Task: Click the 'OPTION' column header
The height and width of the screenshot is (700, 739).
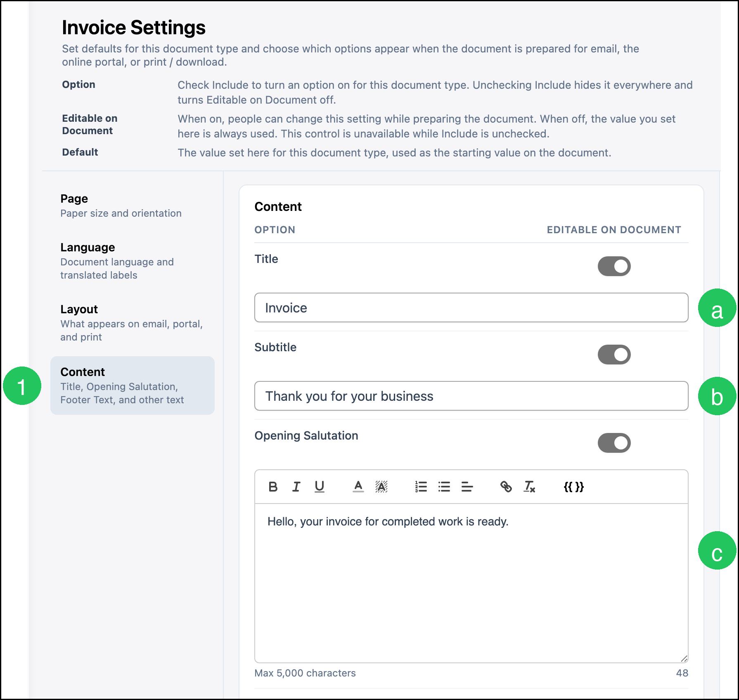Action: point(275,230)
